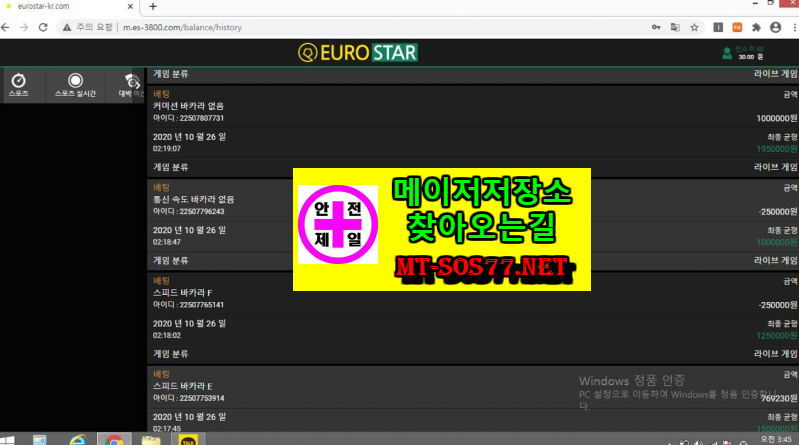Screen dimensions: 799x445
Task: Show the not-secure site warning info
Action: (67, 28)
